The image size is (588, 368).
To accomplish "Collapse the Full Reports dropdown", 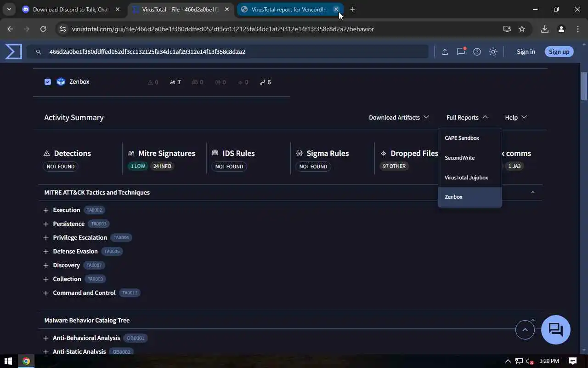I will 467,117.
